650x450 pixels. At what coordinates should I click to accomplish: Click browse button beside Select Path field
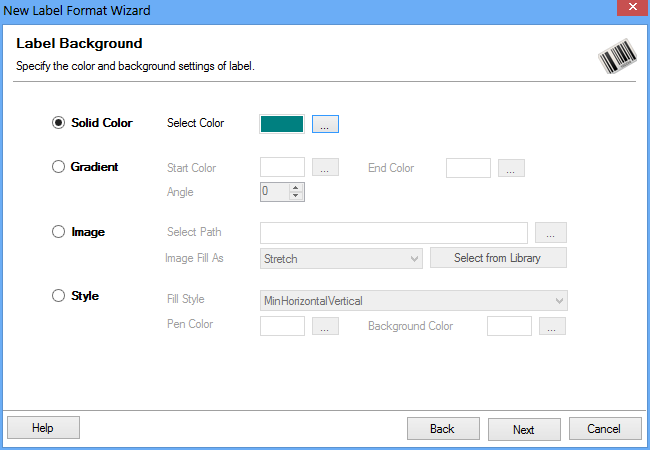551,233
